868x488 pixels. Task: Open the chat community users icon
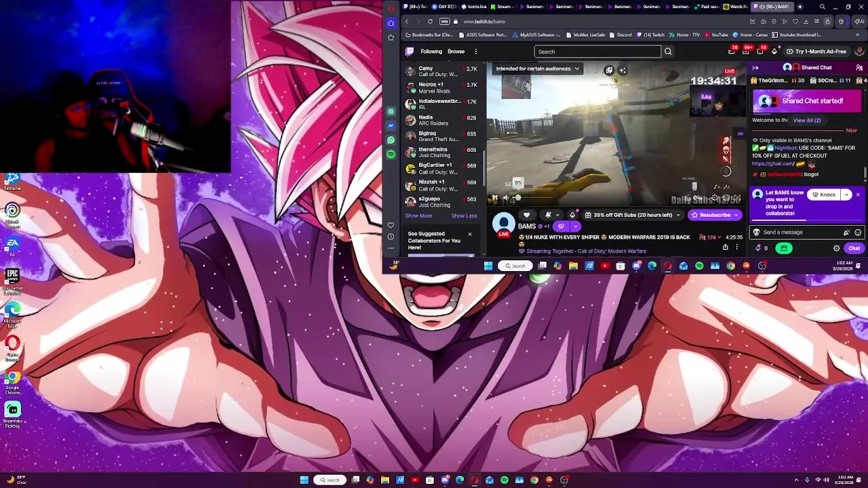(x=859, y=68)
